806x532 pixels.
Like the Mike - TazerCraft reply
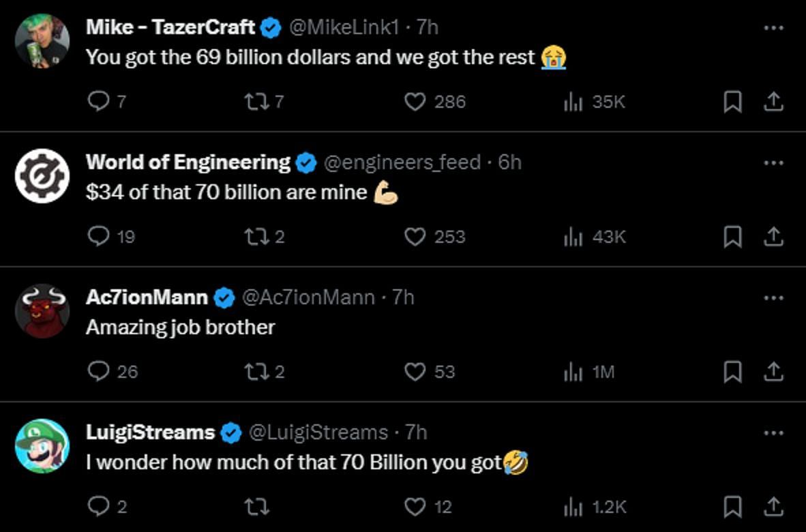(x=415, y=102)
